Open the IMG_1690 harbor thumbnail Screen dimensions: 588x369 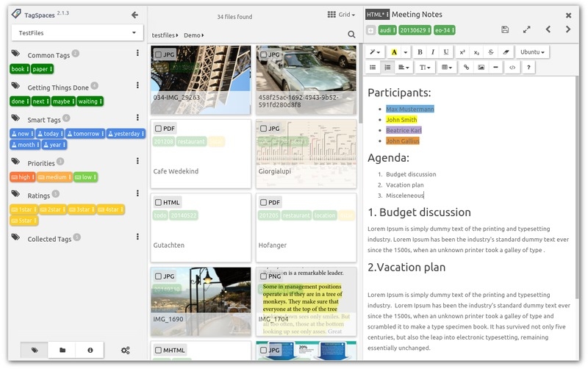tap(201, 302)
